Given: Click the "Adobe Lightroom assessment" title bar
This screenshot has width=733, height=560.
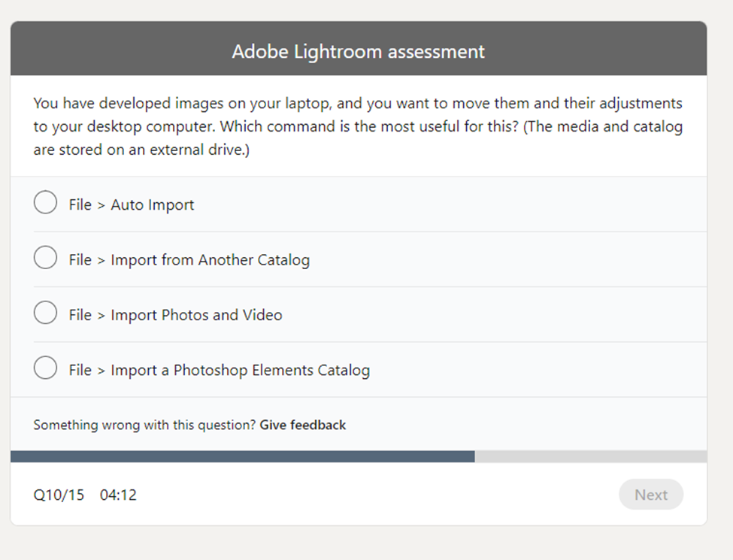Looking at the screenshot, I should click(359, 51).
